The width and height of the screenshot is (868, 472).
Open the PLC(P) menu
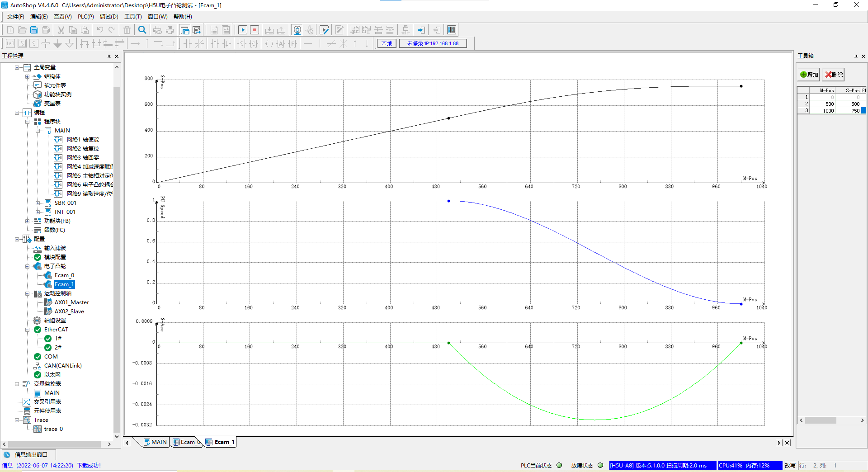coord(85,17)
